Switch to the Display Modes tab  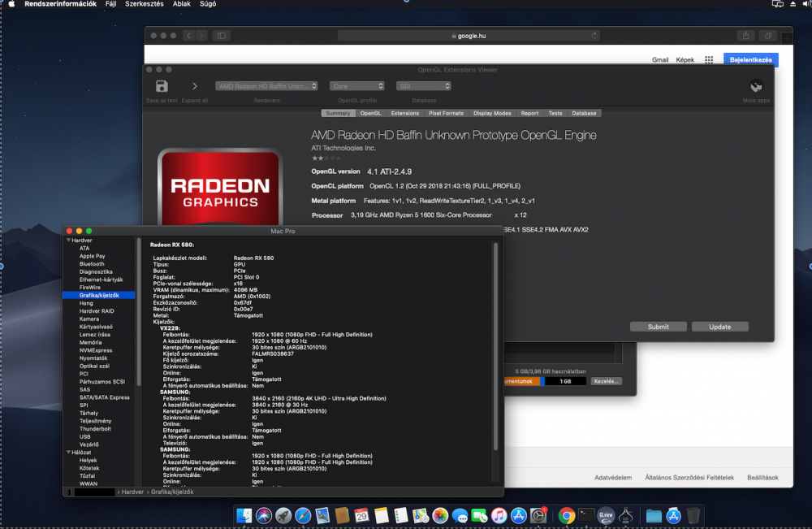492,113
